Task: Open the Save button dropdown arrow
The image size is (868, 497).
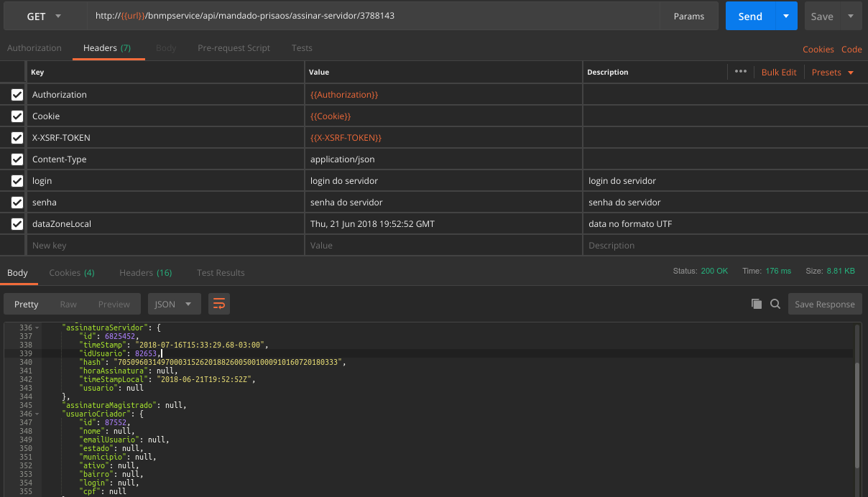Action: (851, 16)
